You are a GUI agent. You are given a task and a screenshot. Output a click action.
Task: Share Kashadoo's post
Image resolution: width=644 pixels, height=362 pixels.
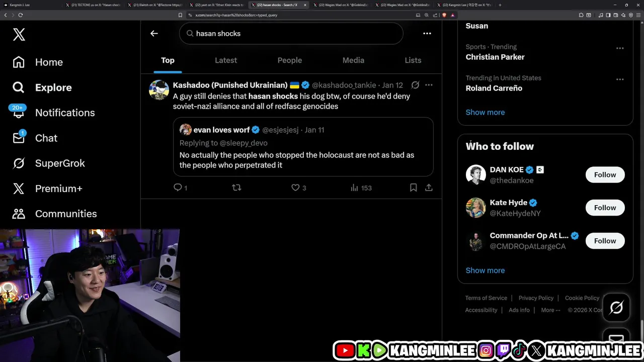[429, 188]
